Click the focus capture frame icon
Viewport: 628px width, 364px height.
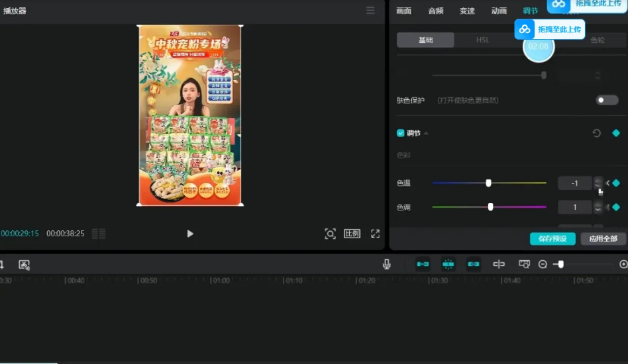click(330, 234)
